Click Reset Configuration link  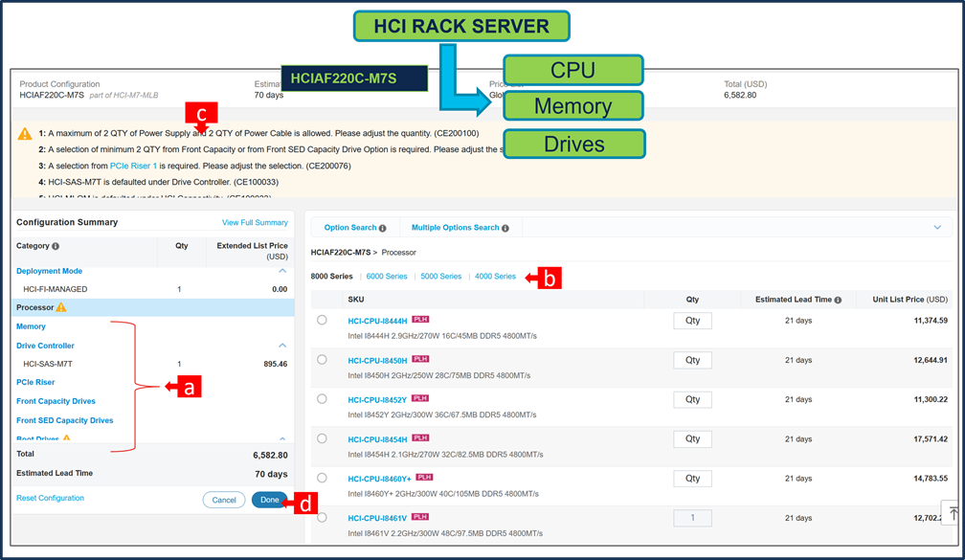click(50, 498)
